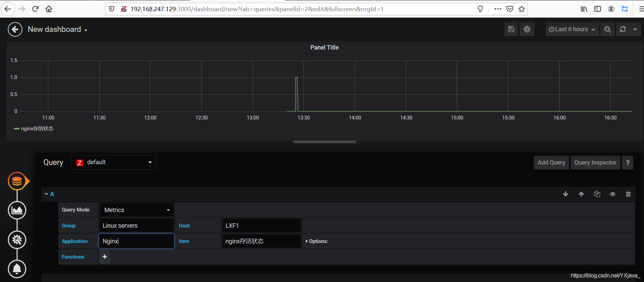Image resolution: width=644 pixels, height=282 pixels.
Task: Click the address bar URL
Action: [x=257, y=9]
